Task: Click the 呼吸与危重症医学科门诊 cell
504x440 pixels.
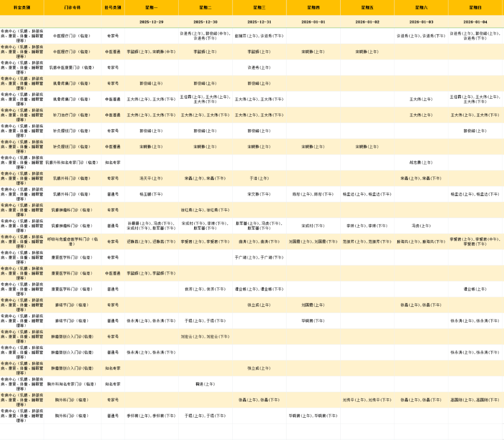Action: coord(72,241)
